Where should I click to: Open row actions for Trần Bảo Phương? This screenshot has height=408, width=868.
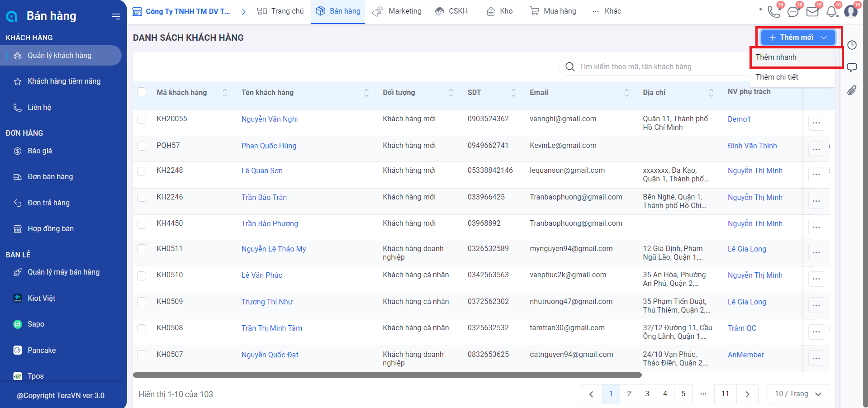coord(816,227)
